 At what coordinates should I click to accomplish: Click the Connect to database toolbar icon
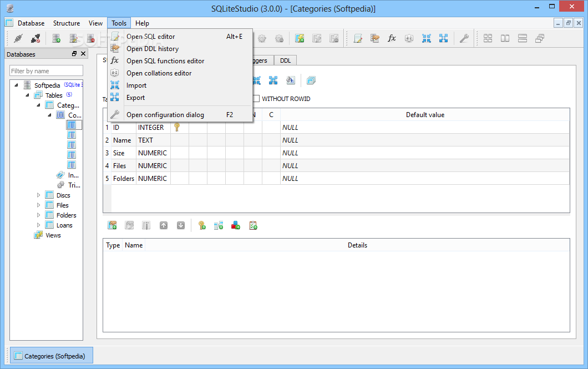pyautogui.click(x=18, y=38)
